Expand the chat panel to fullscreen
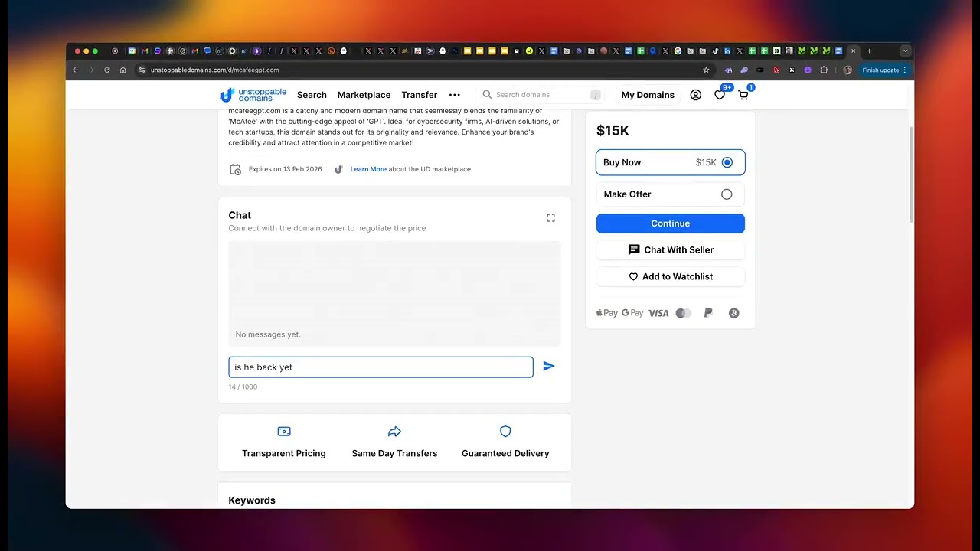Viewport: 980px width, 551px height. coord(550,218)
